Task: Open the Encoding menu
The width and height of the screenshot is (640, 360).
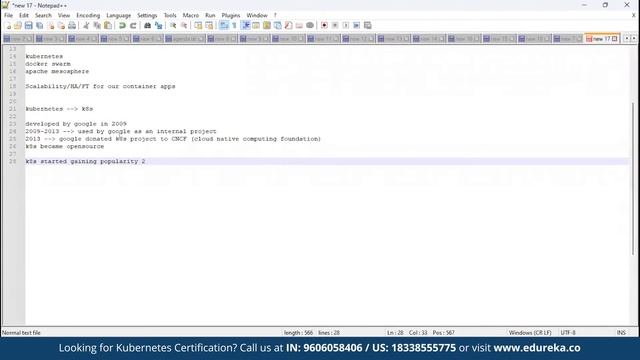Action: coord(88,15)
